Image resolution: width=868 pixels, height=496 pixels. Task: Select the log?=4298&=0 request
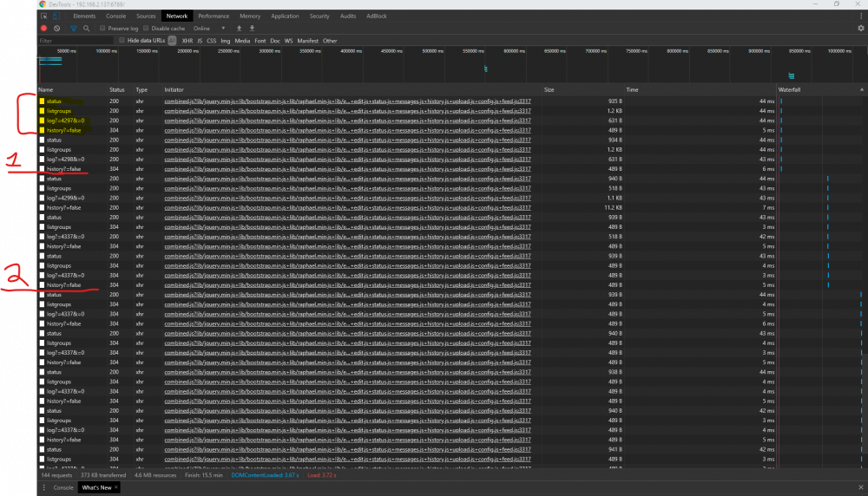click(x=65, y=160)
